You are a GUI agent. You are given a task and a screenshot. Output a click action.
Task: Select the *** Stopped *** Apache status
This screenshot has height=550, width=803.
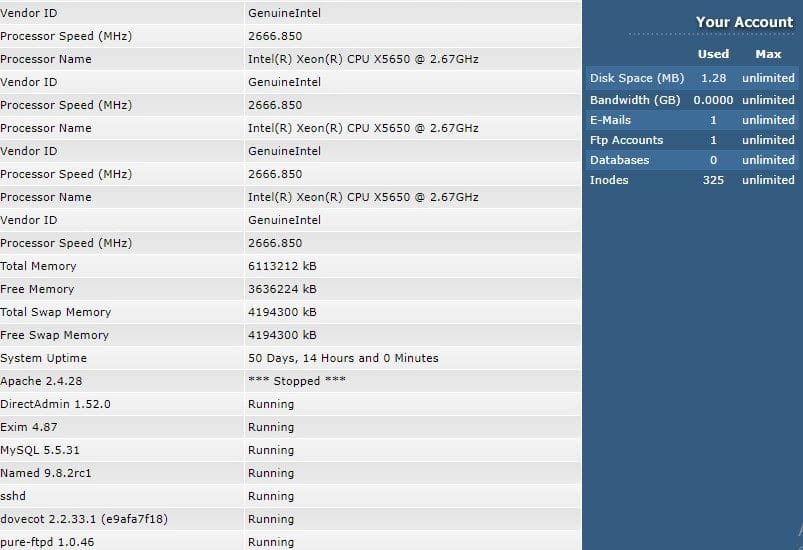(297, 382)
